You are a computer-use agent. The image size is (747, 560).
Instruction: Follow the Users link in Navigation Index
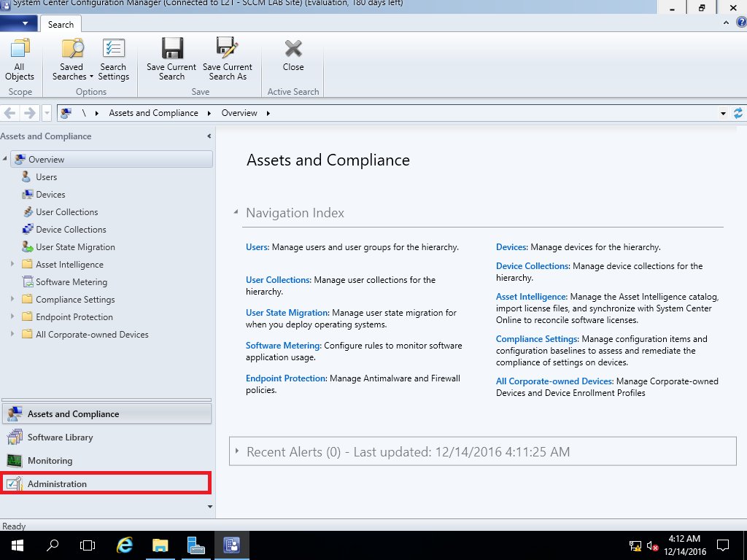tap(258, 247)
